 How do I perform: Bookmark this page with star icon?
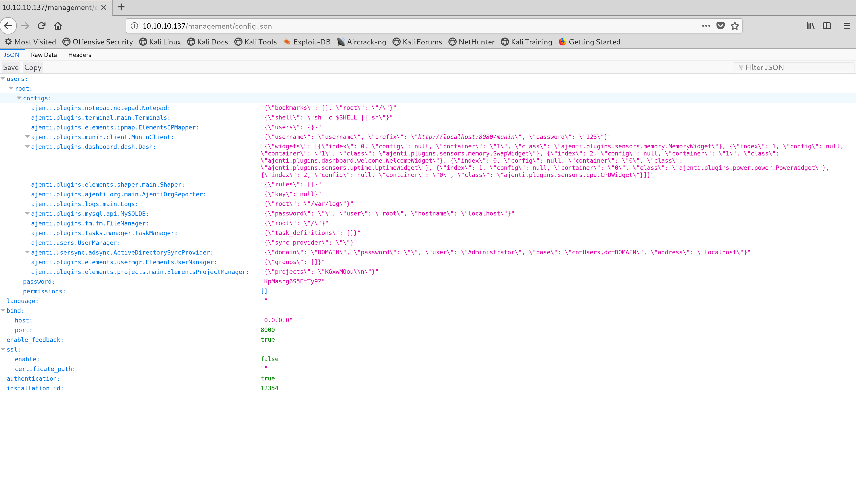(x=735, y=26)
